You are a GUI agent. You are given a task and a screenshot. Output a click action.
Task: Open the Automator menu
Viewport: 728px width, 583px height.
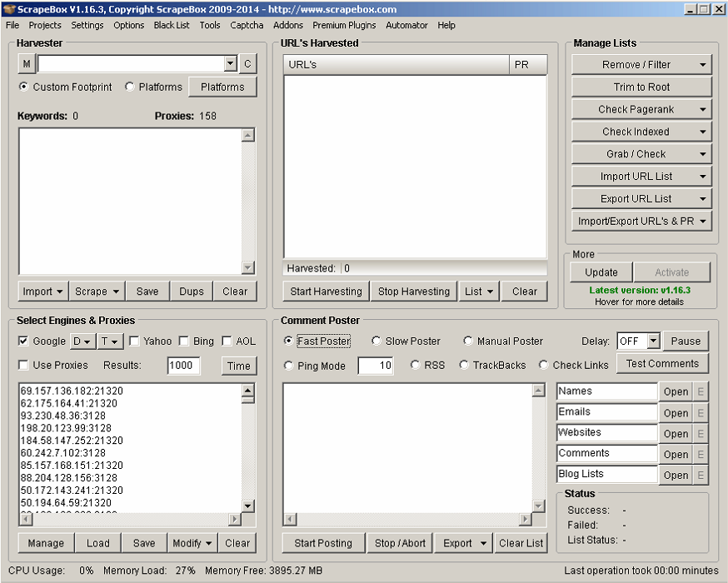pos(406,25)
